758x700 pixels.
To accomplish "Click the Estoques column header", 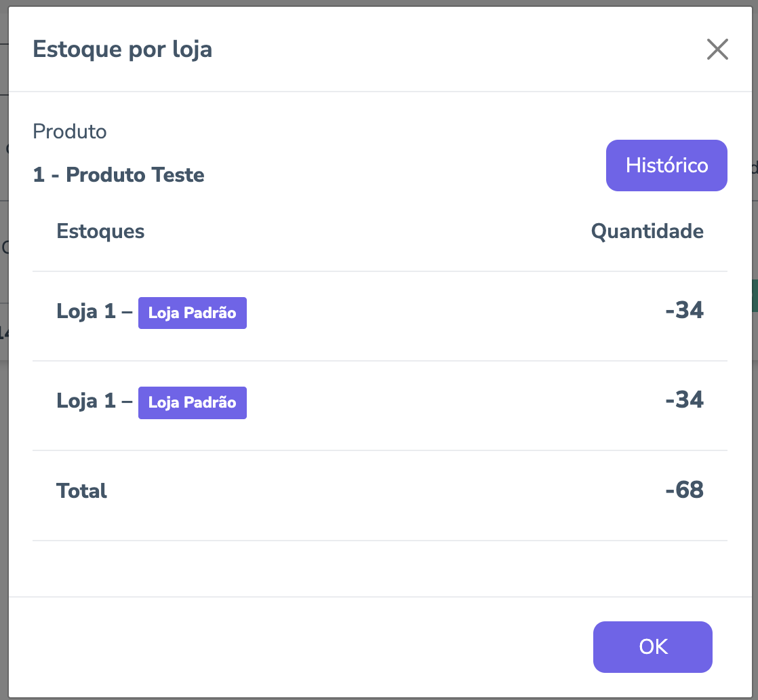I will tap(100, 231).
